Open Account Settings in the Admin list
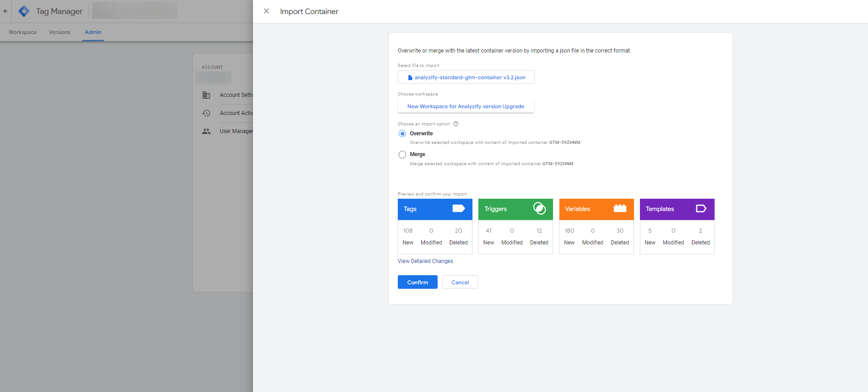 pyautogui.click(x=236, y=95)
